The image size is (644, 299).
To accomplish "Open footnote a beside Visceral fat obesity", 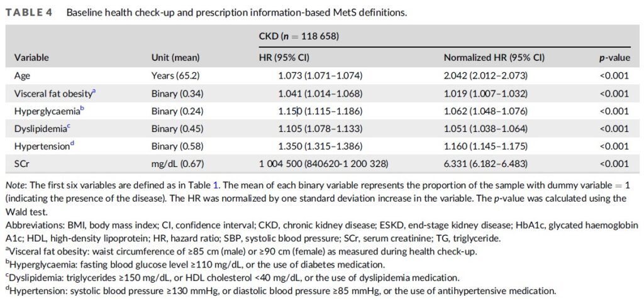I will 94,90.
